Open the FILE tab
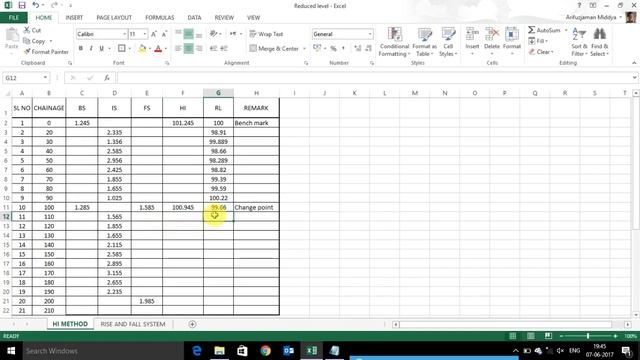This screenshot has width=640, height=360. point(13,18)
